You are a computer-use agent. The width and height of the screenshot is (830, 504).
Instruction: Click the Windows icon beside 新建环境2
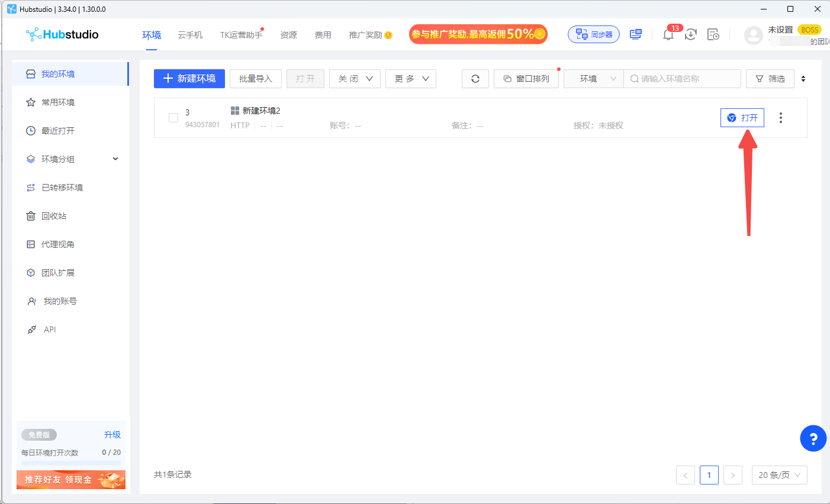tap(235, 111)
